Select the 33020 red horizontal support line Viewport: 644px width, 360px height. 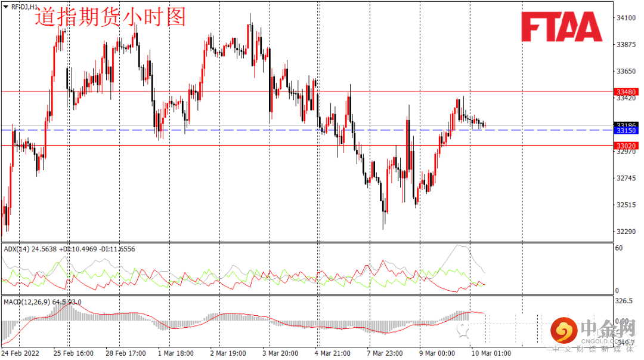pos(307,145)
